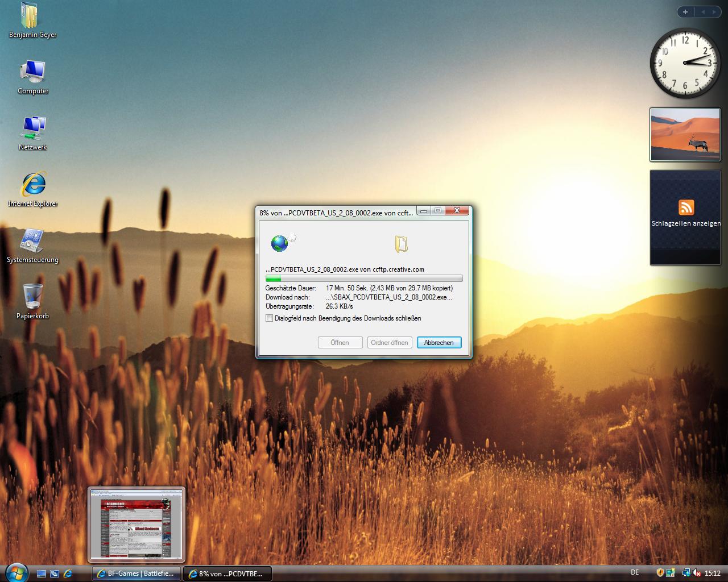
Task: Click the orange RSS feed icon
Action: (x=686, y=207)
